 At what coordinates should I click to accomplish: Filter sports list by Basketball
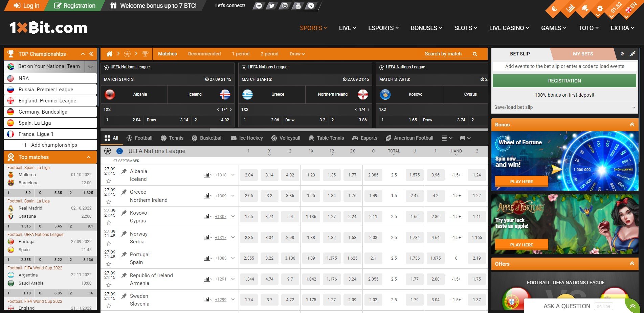tap(207, 138)
